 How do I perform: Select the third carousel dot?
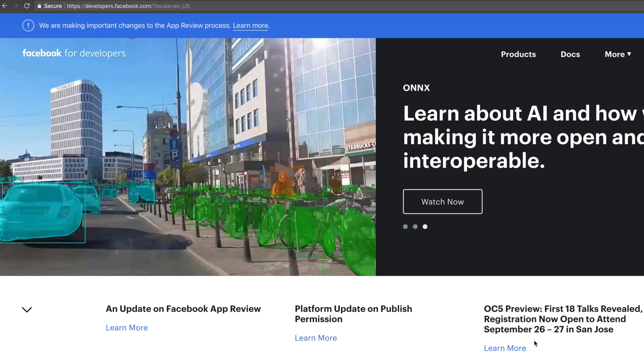425,227
